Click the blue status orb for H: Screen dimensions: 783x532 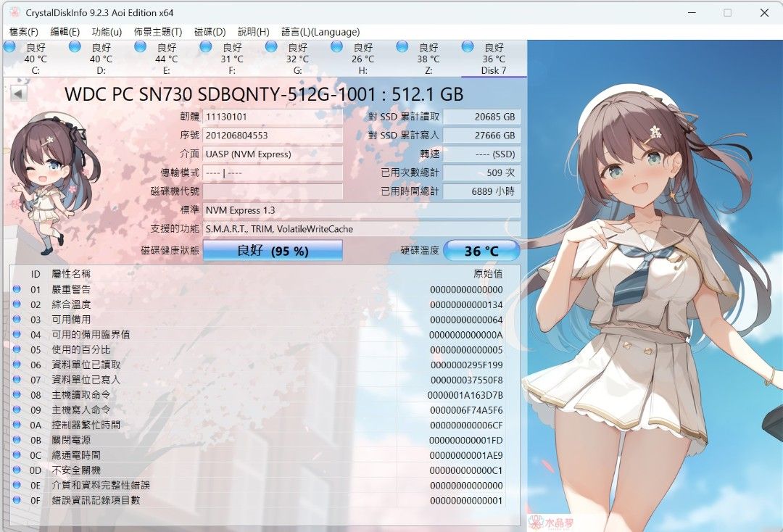tap(336, 46)
